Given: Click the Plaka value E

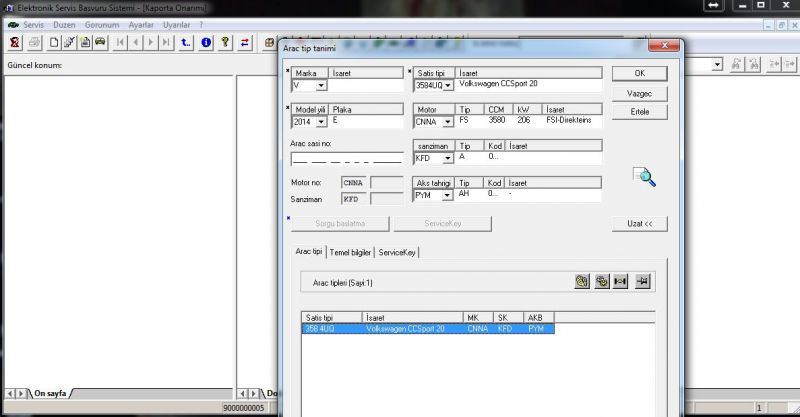Looking at the screenshot, I should 335,120.
